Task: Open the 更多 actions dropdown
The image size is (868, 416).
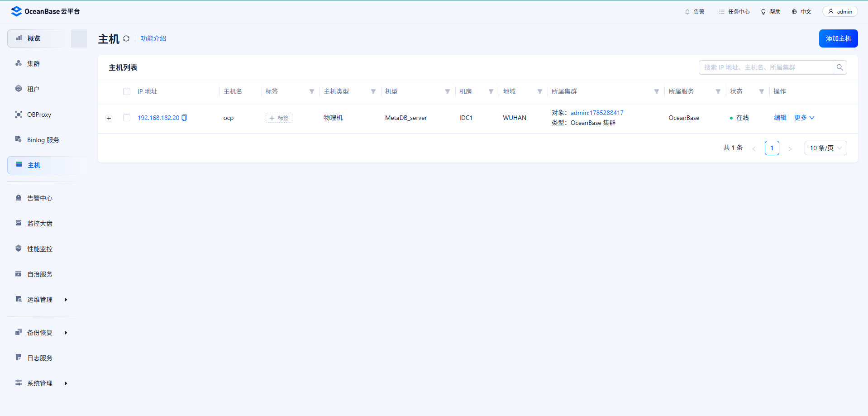Action: click(804, 118)
